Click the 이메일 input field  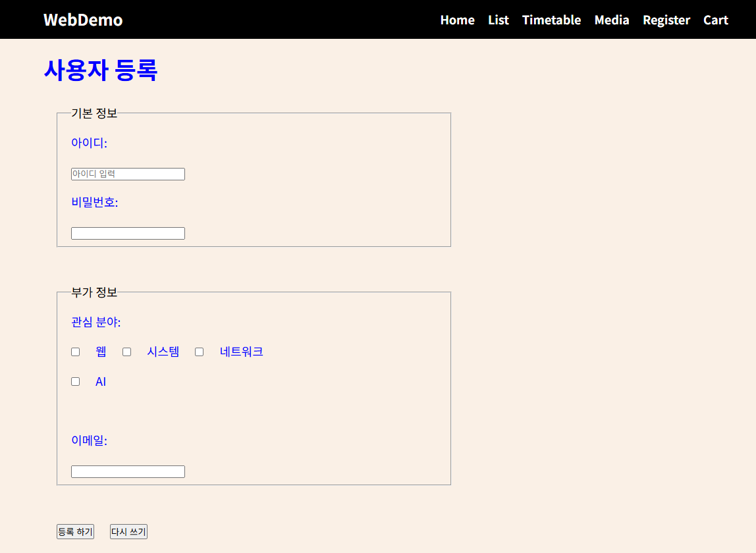pyautogui.click(x=128, y=471)
